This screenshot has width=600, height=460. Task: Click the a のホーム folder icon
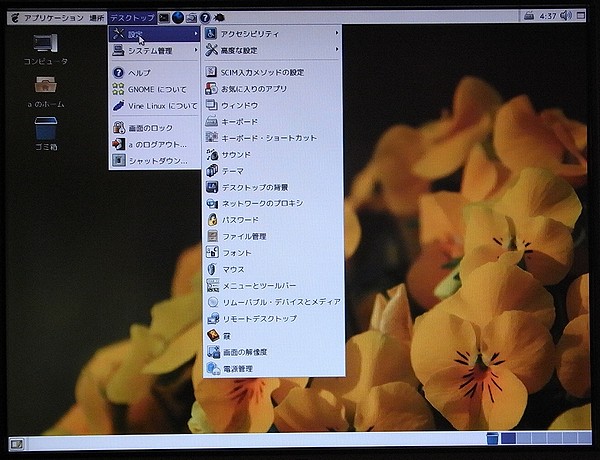click(x=46, y=92)
